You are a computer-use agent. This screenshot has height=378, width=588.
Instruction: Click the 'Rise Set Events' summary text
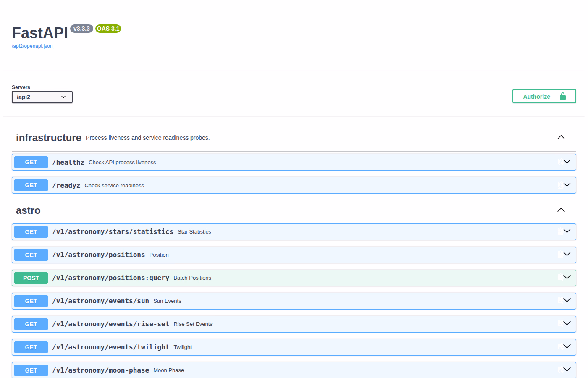click(x=193, y=324)
